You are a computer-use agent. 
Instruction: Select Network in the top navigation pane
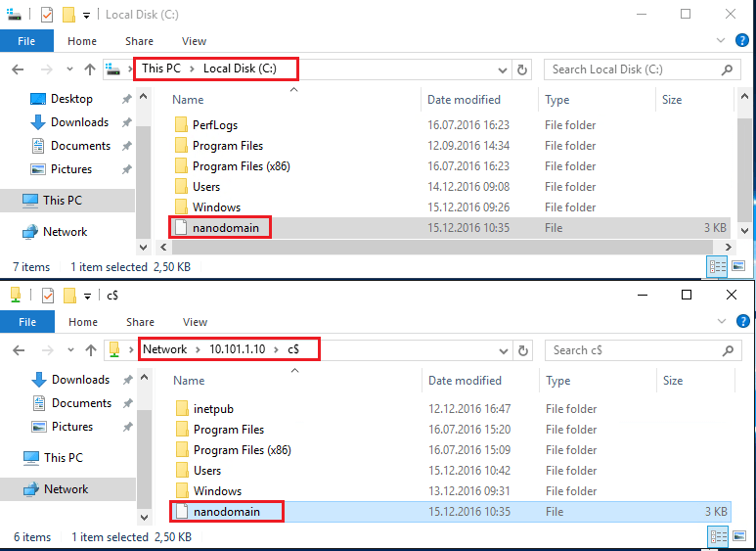[65, 232]
